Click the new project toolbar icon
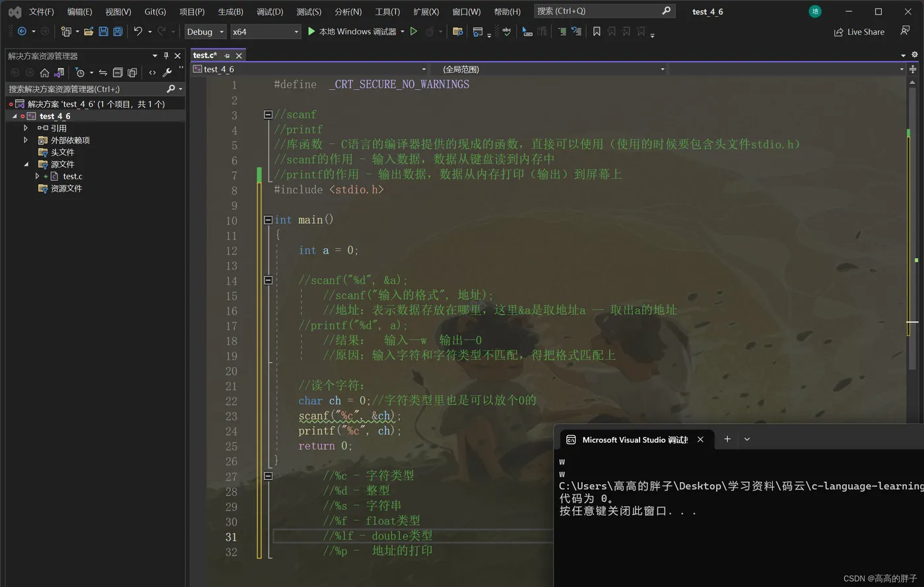 coord(65,31)
